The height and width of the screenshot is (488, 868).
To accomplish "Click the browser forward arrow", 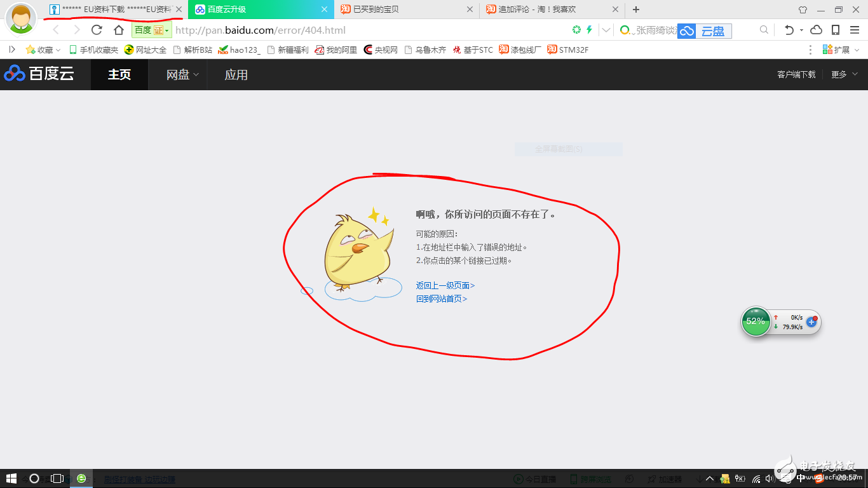I will click(76, 30).
